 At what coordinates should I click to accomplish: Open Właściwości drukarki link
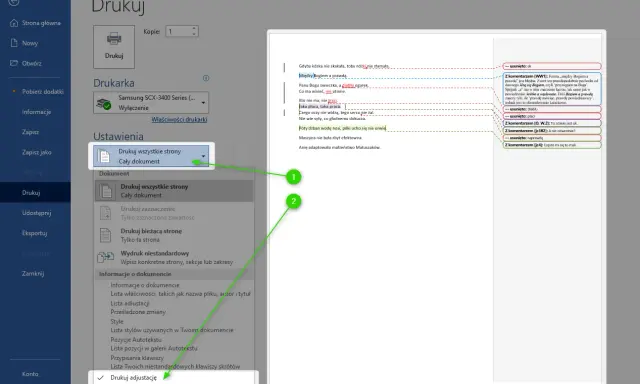coord(179,120)
